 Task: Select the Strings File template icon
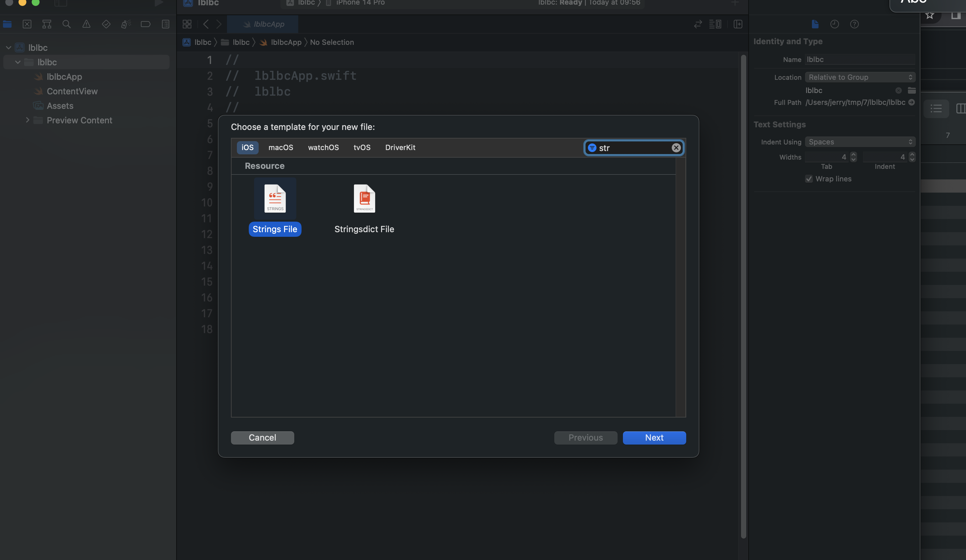point(275,199)
